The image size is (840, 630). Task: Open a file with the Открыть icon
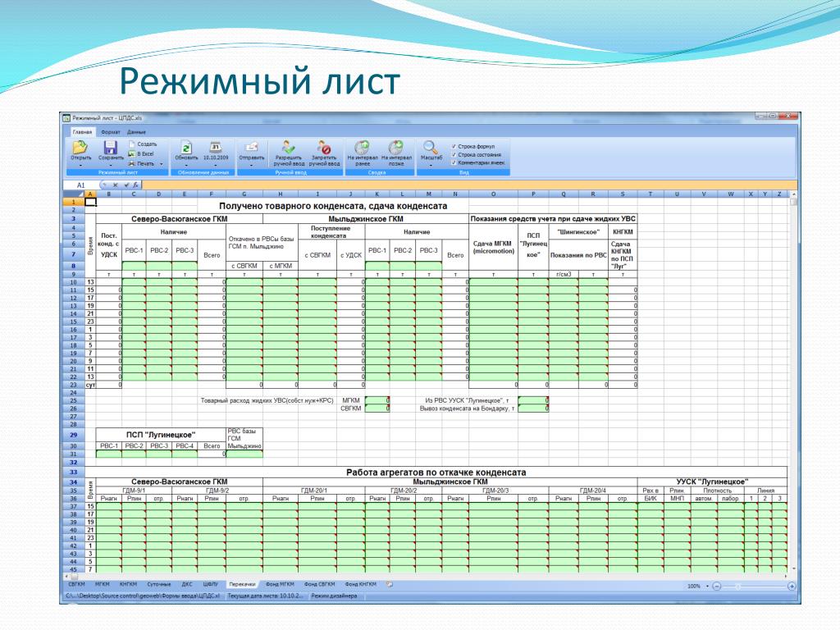click(x=80, y=148)
